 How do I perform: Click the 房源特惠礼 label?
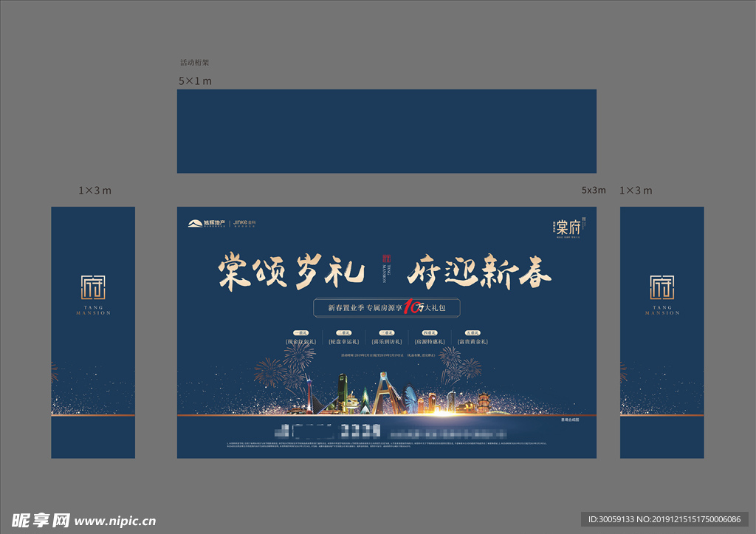coord(430,342)
